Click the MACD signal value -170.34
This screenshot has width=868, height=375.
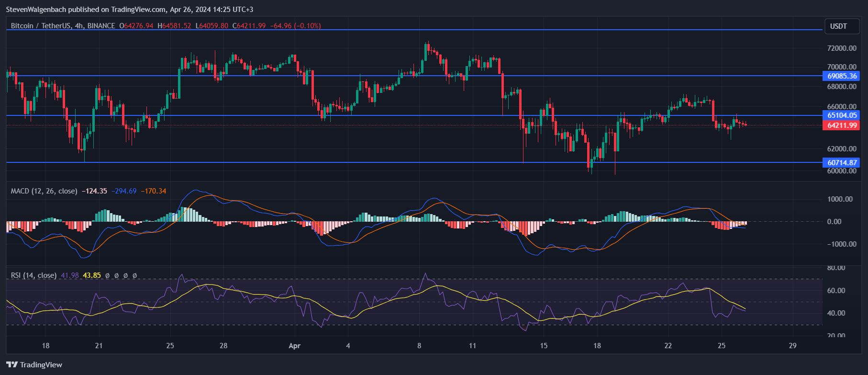(154, 191)
